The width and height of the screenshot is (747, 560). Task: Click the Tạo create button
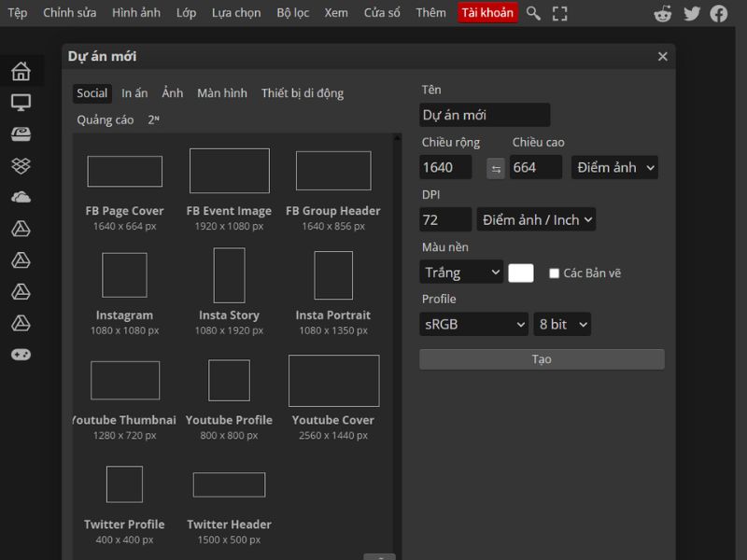[x=542, y=359]
